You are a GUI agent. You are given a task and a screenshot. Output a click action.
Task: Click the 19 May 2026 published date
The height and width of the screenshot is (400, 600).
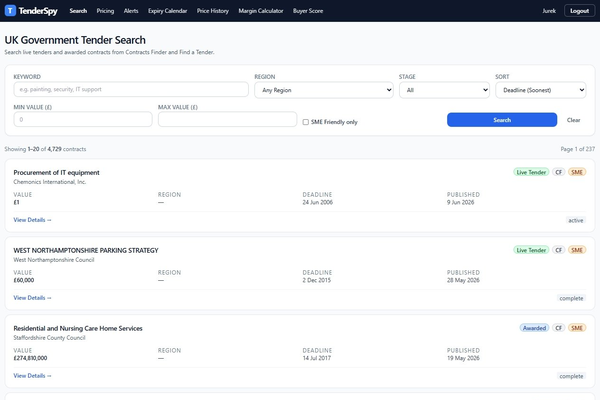[x=463, y=358]
